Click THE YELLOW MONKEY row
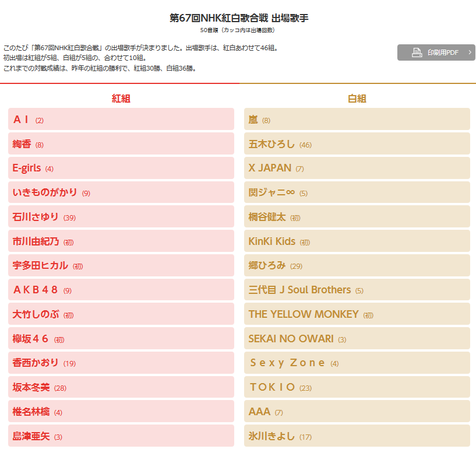The width and height of the screenshot is (476, 449). [357, 314]
